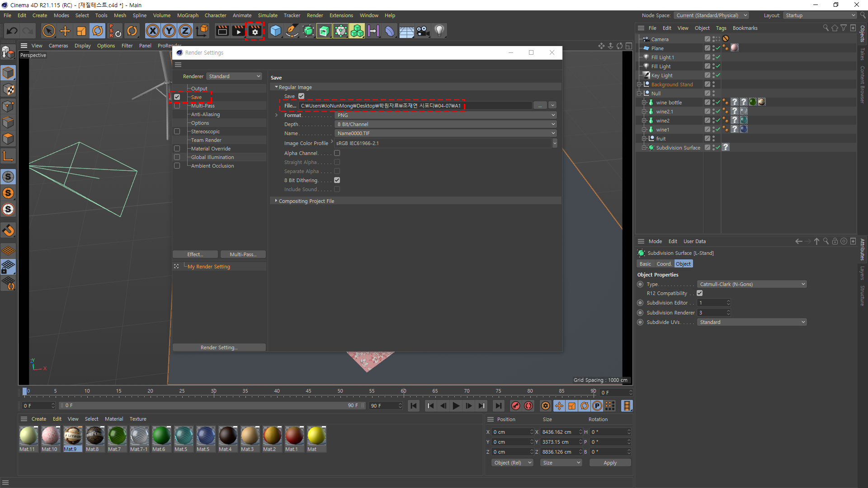868x488 pixels.
Task: Click the Apply coordinates button
Action: 610,463
